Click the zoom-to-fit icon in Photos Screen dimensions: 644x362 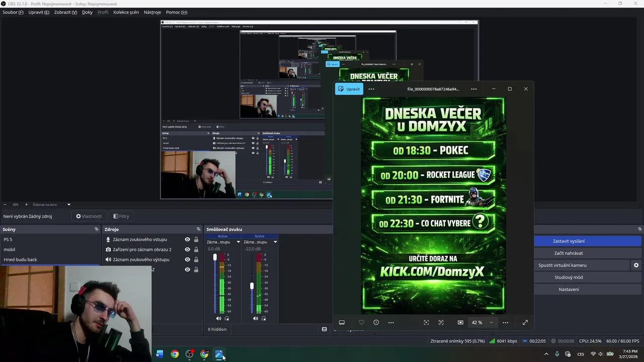[426, 322]
